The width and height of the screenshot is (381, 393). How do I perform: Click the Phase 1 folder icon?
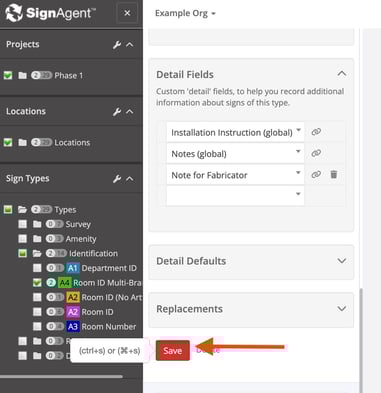(22, 76)
